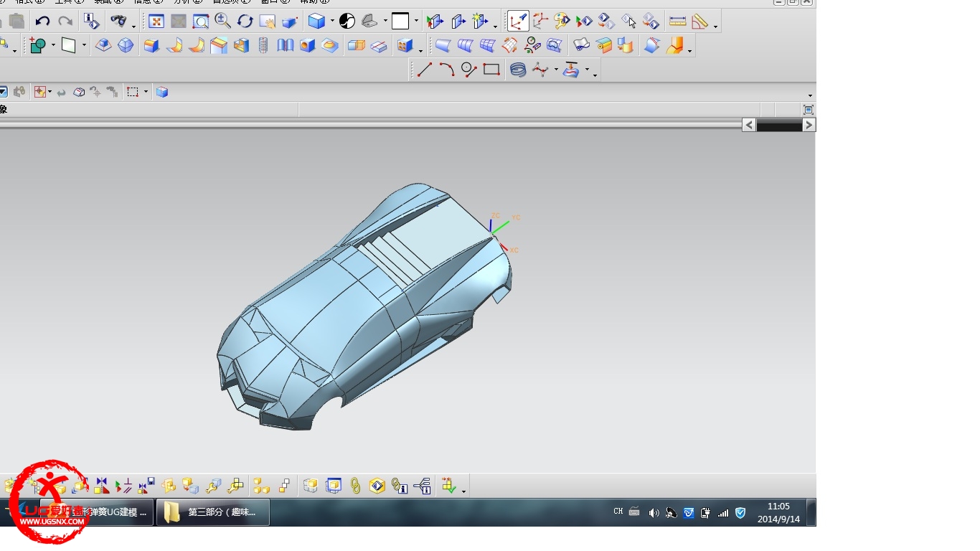Open the object information icon
This screenshot has height=551, width=980.
91,21
